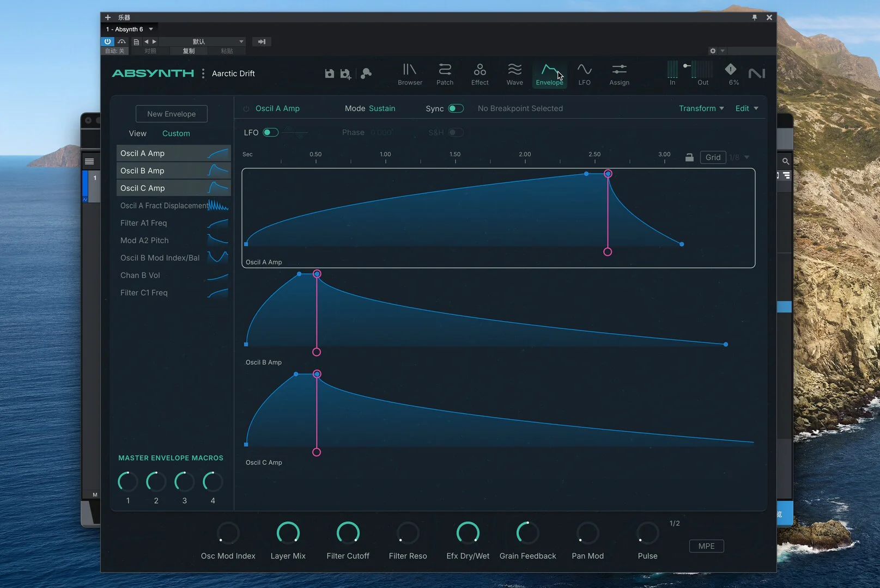Select the Custom view tab
Viewport: 880px width, 588px height.
pyautogui.click(x=176, y=133)
